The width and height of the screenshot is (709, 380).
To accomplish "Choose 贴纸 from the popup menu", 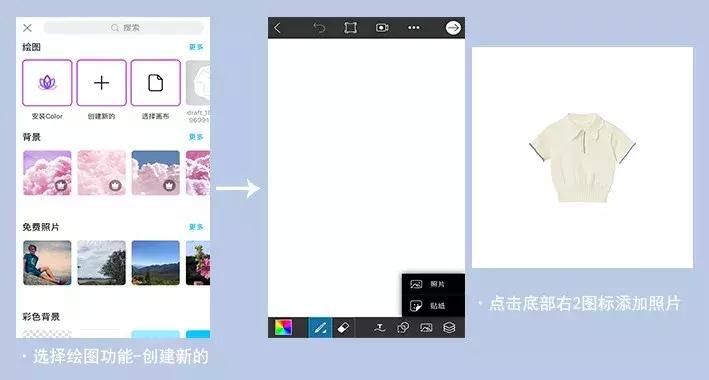I will (x=433, y=306).
